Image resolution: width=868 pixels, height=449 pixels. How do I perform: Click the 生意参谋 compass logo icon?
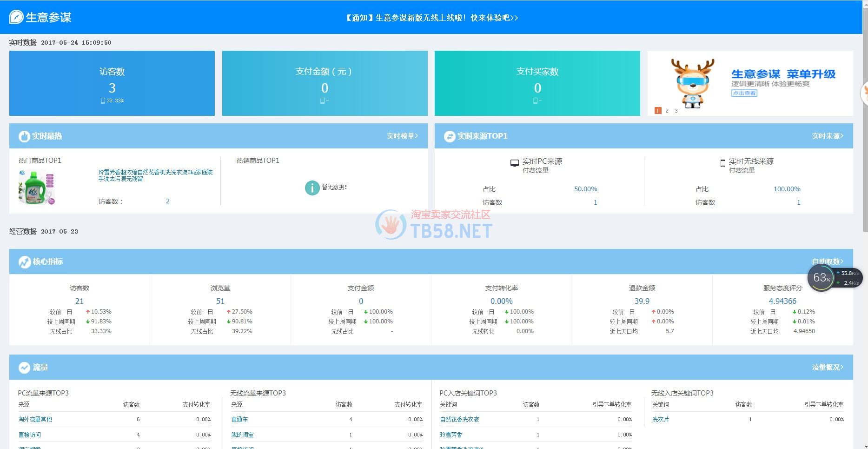[x=16, y=17]
